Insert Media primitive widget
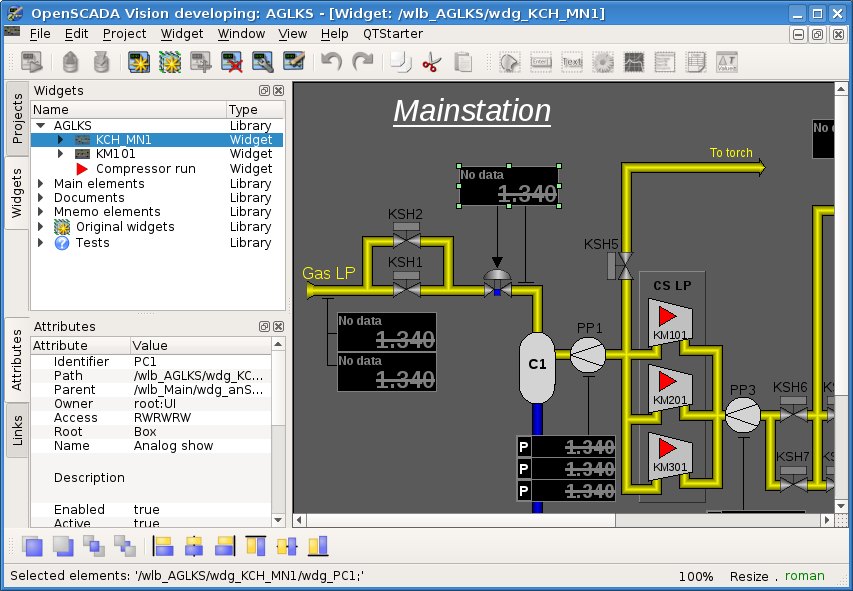The width and height of the screenshot is (853, 591). (603, 62)
